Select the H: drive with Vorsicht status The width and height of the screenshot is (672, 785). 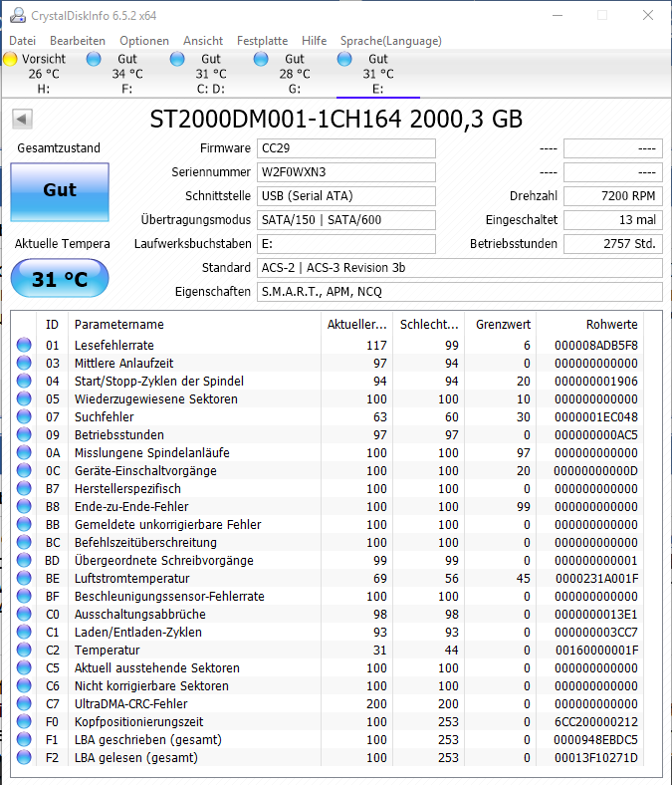(44, 74)
